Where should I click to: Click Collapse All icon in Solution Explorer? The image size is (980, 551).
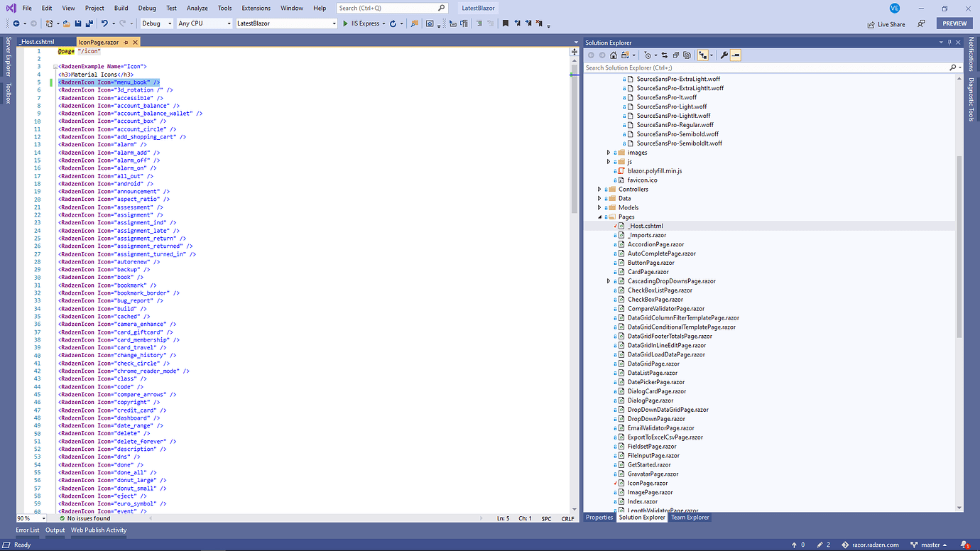(x=676, y=55)
